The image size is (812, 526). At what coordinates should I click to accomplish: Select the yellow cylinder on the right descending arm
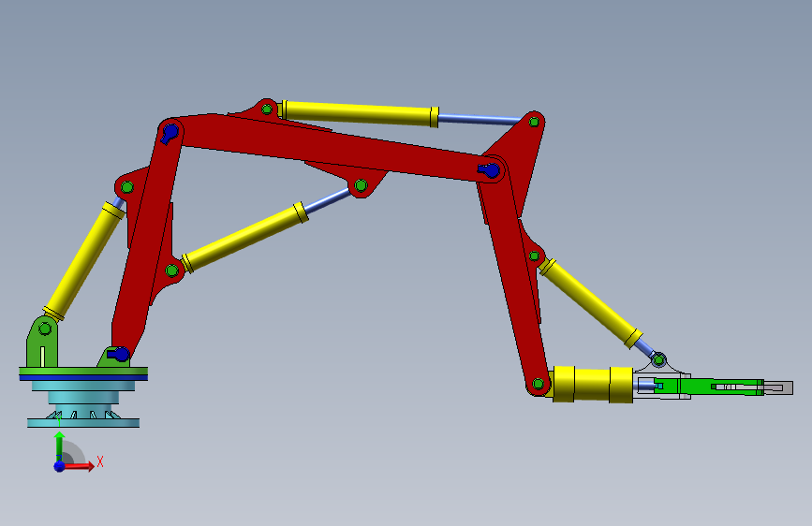point(590,302)
